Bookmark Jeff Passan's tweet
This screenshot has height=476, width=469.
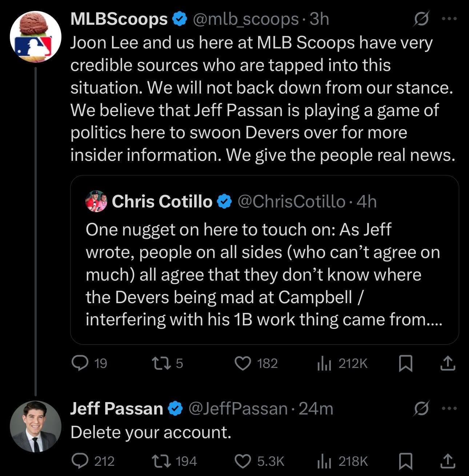(x=405, y=461)
